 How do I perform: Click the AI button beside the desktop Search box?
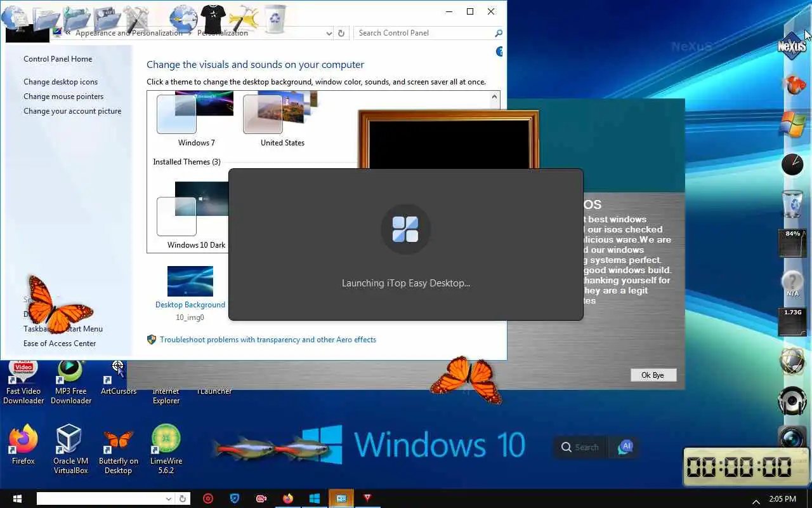coord(624,447)
